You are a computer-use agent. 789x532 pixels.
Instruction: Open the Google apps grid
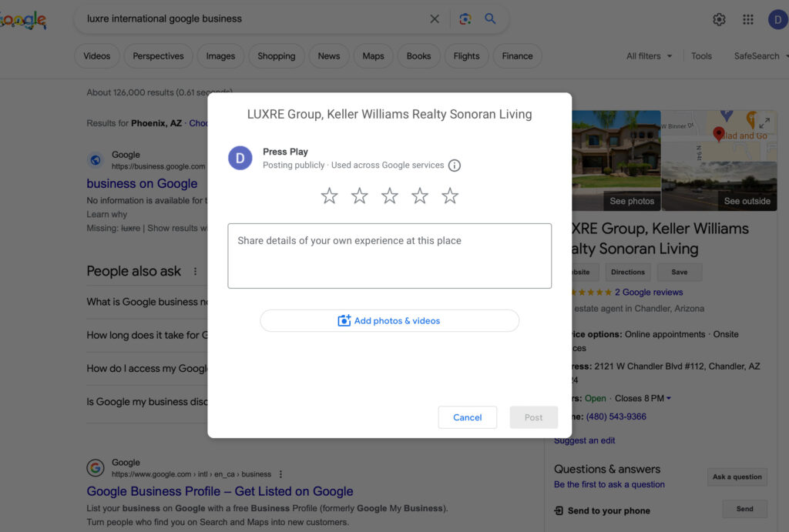pyautogui.click(x=747, y=20)
